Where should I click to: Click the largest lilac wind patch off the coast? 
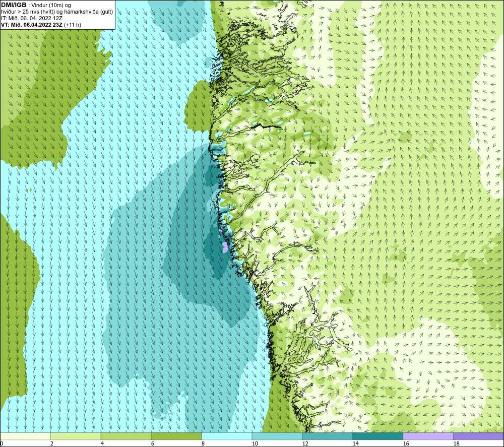[225, 247]
